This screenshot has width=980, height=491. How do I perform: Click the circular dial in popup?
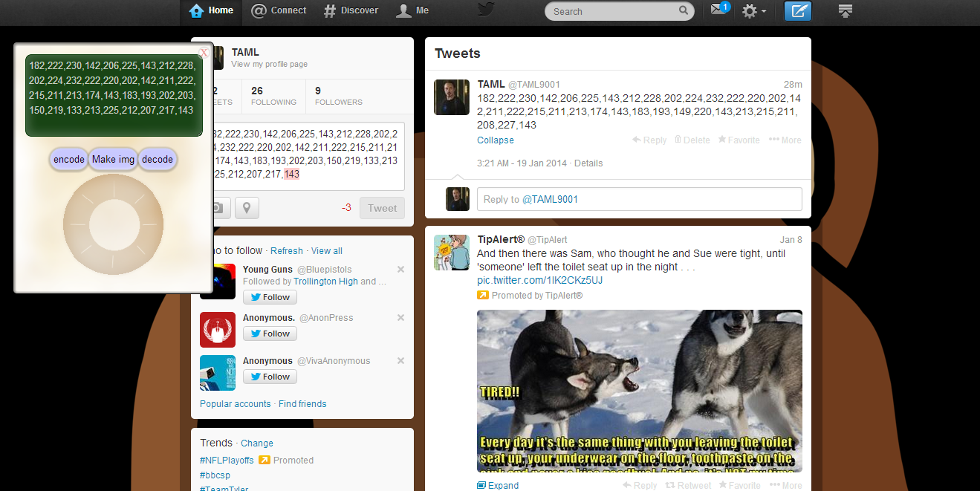click(x=113, y=224)
